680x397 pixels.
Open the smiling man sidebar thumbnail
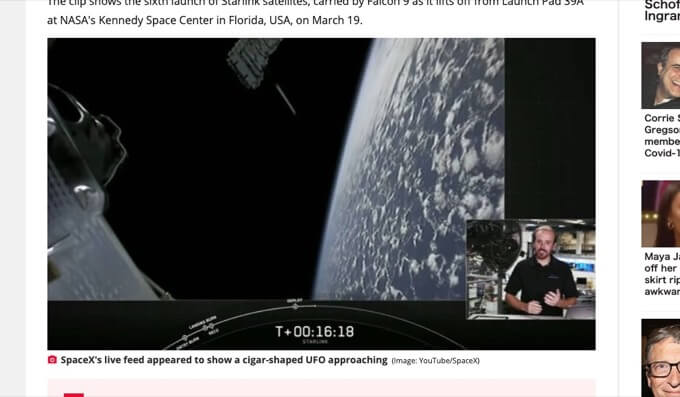660,75
